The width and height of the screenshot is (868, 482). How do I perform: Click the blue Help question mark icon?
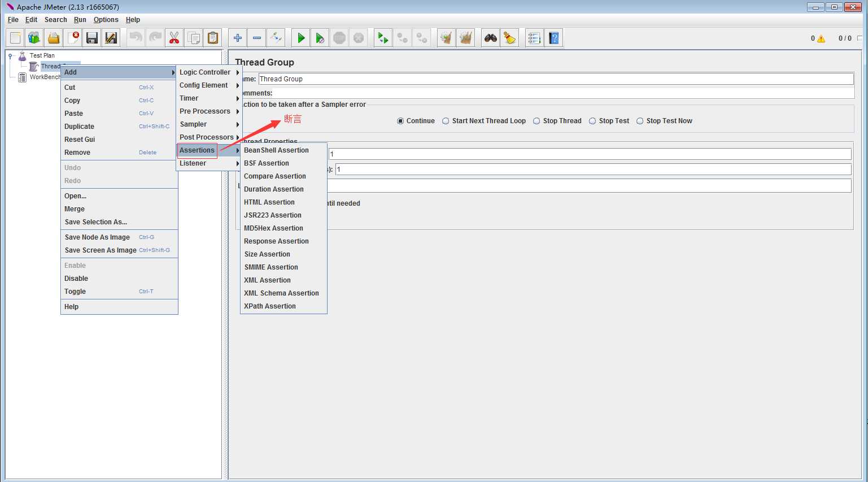(x=553, y=38)
